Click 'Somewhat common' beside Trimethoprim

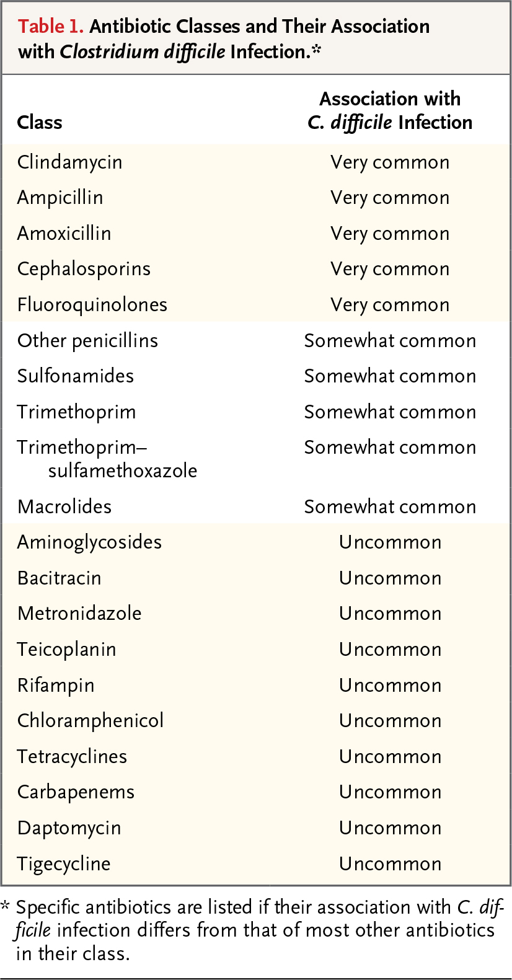[390, 412]
